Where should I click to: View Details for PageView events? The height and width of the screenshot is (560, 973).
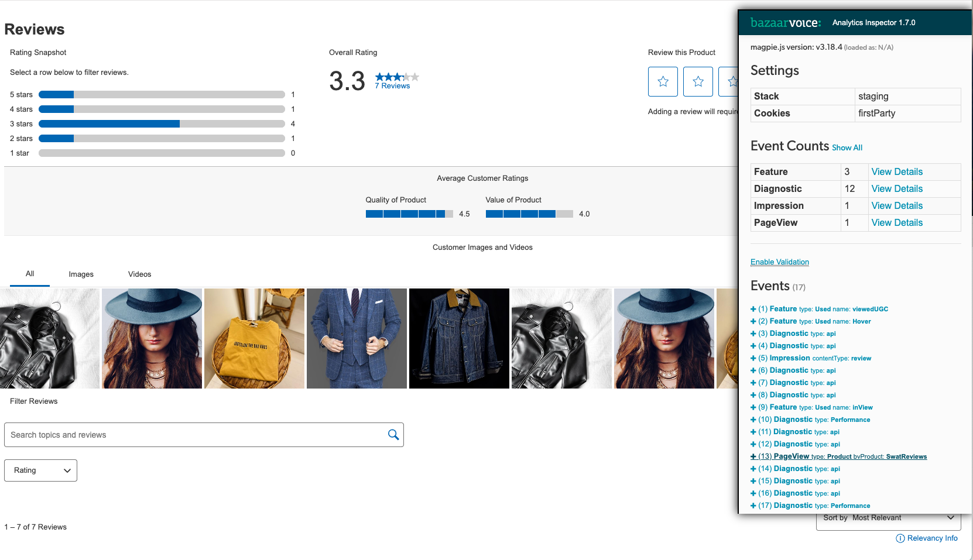pyautogui.click(x=897, y=223)
